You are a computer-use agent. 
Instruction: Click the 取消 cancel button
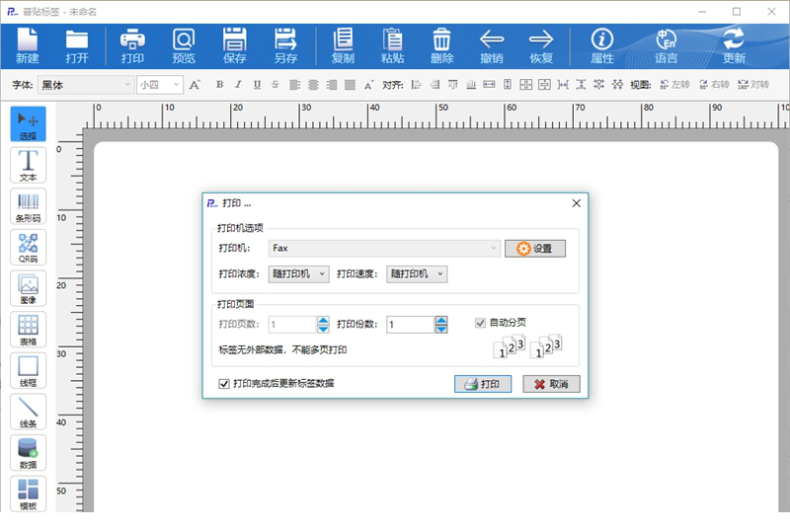(x=551, y=384)
